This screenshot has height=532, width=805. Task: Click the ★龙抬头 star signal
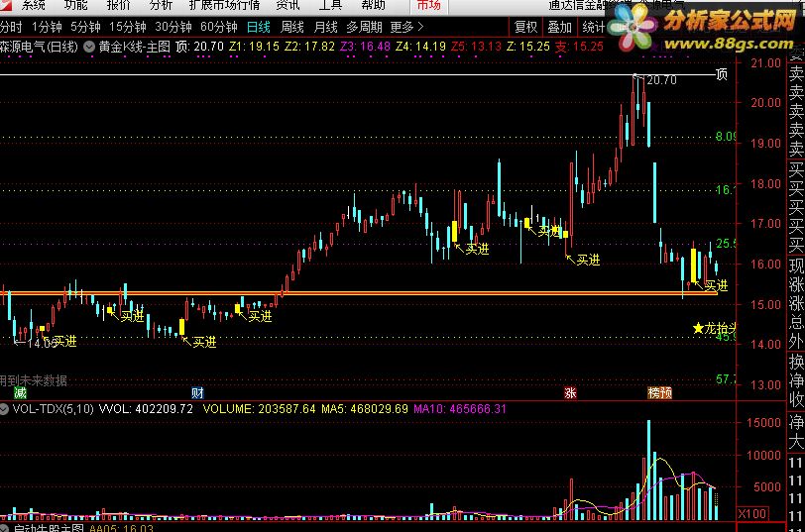[x=715, y=328]
